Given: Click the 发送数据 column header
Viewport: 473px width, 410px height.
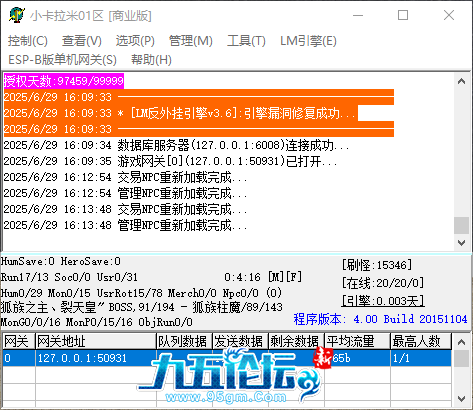Looking at the screenshot, I should [x=240, y=342].
